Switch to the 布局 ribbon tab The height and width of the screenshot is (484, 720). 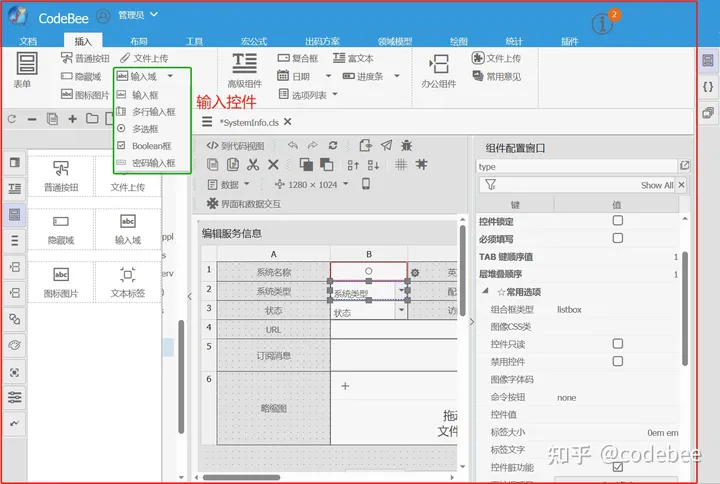tap(138, 41)
